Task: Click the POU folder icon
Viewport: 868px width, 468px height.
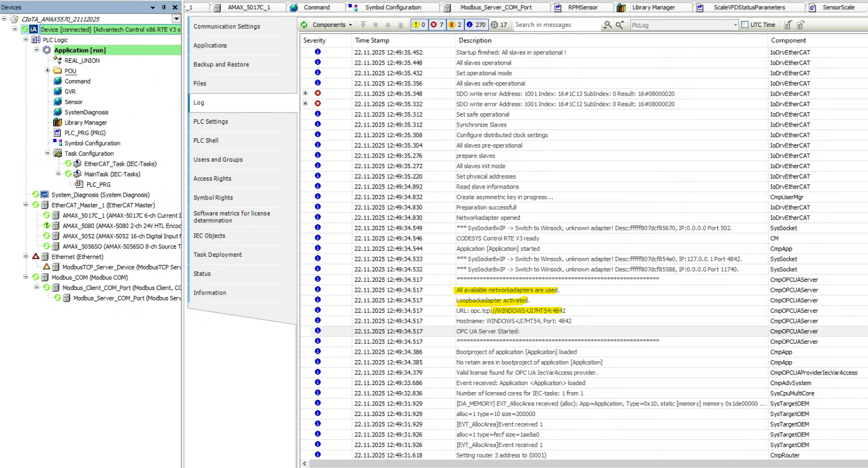Action: pos(57,71)
